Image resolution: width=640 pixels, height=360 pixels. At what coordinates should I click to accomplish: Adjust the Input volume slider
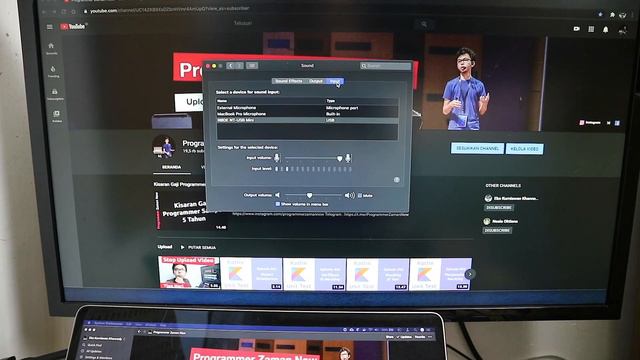click(x=312, y=158)
